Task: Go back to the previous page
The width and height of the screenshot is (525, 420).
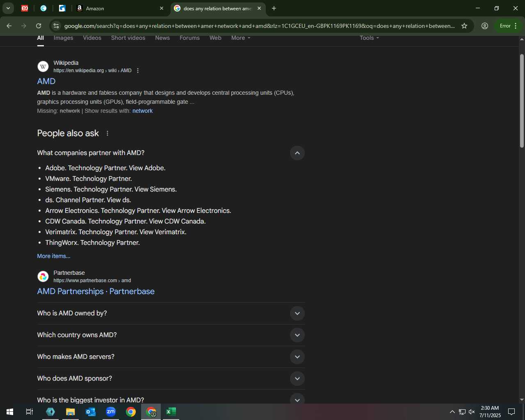Action: tap(9, 26)
